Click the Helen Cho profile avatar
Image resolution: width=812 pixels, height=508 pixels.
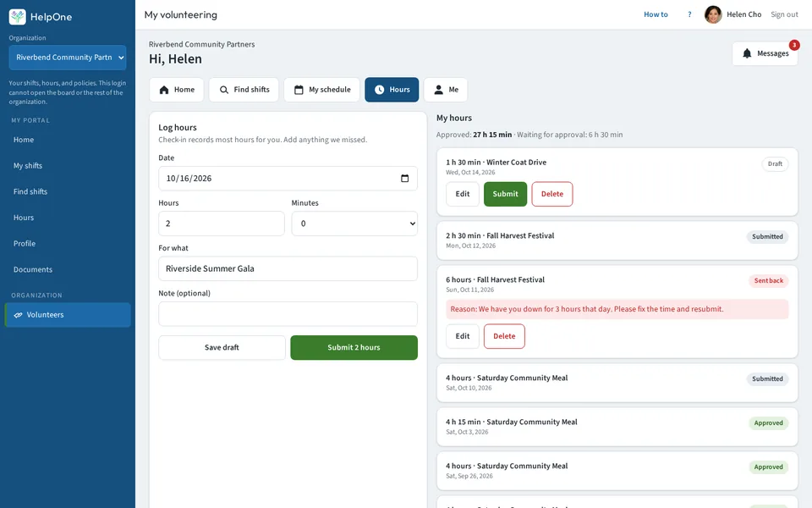tap(713, 14)
